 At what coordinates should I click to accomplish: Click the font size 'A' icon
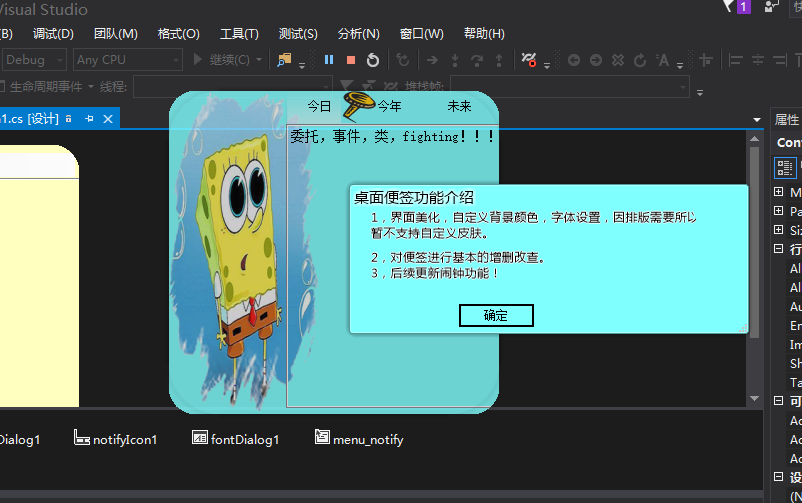coord(663,60)
